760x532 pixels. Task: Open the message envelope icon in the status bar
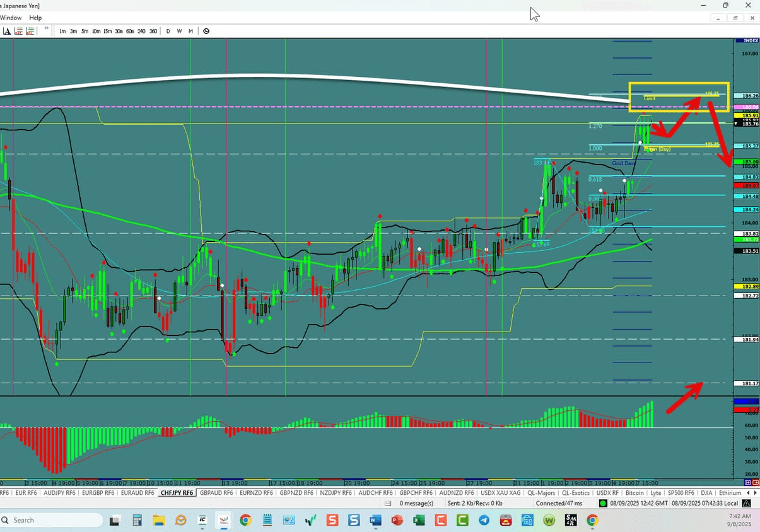(x=387, y=503)
